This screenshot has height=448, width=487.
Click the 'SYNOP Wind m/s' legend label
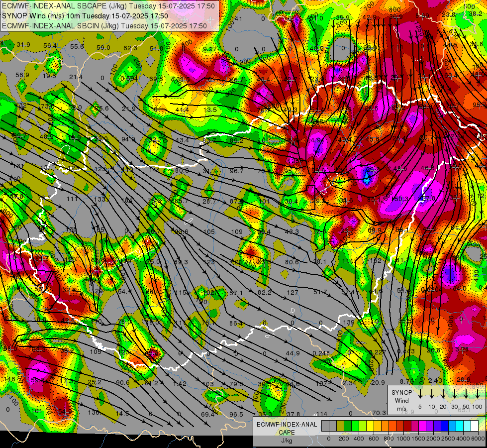[401, 401]
